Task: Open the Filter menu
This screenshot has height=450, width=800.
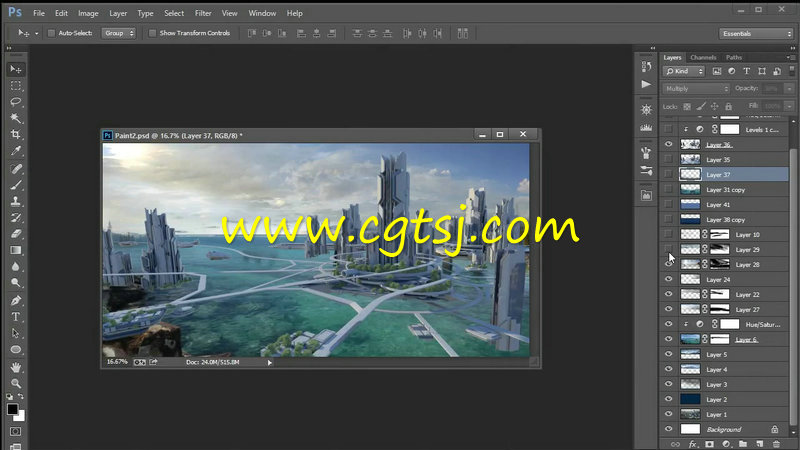Action: pyautogui.click(x=203, y=13)
